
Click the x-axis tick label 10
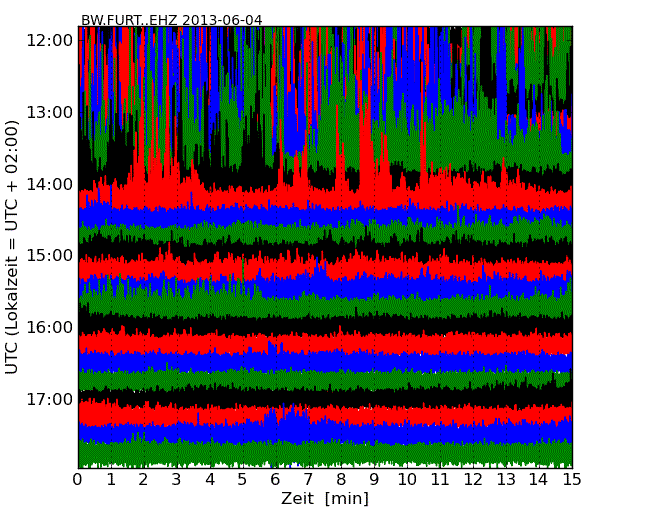point(407,480)
